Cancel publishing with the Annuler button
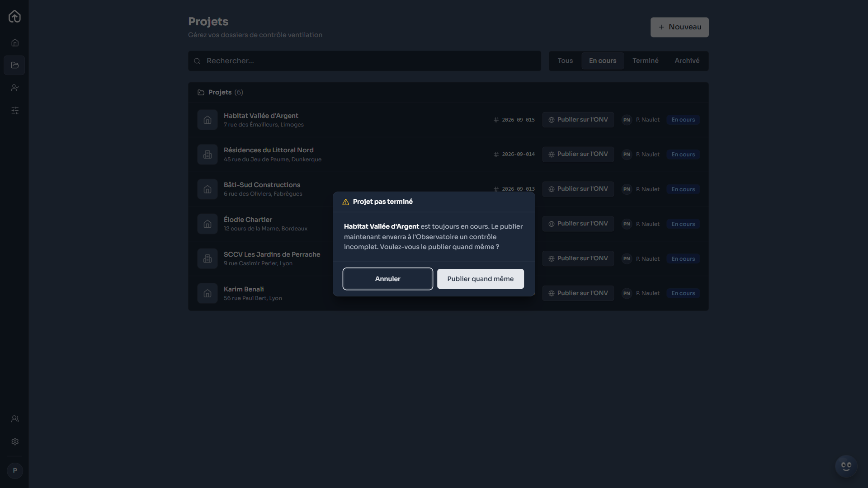Viewport: 868px width, 488px height. [388, 279]
